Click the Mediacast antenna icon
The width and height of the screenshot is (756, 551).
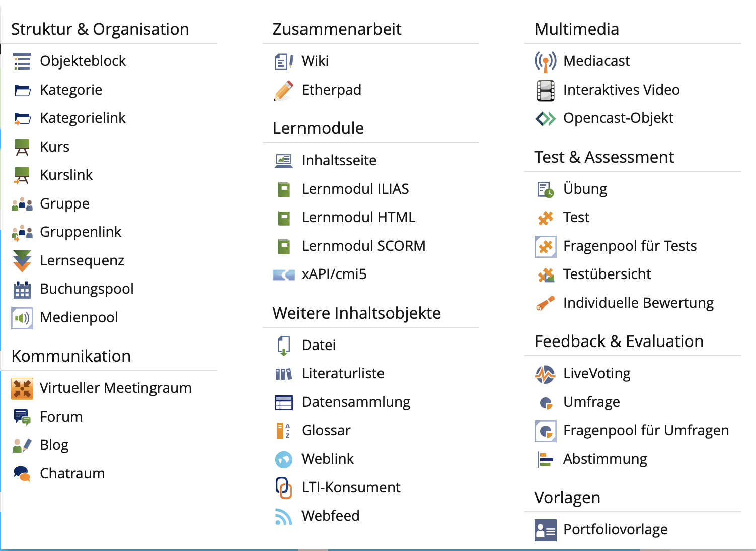[x=546, y=61]
